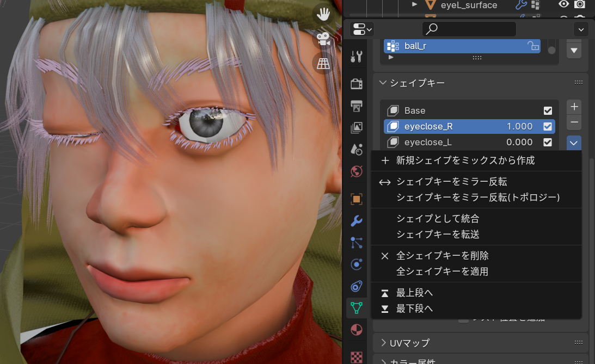
Task: Click the eyeL_surface modifier wrench icon
Action: coord(521,4)
